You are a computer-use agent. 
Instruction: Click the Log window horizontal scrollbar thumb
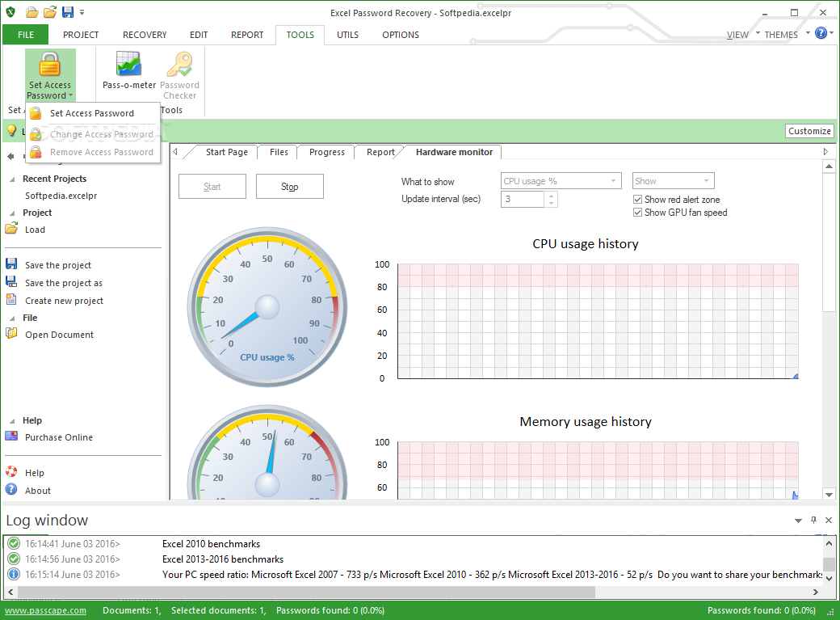(x=306, y=592)
